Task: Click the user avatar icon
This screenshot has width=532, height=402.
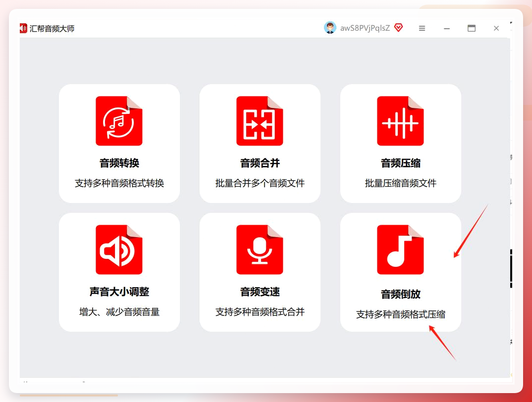Action: click(x=330, y=28)
